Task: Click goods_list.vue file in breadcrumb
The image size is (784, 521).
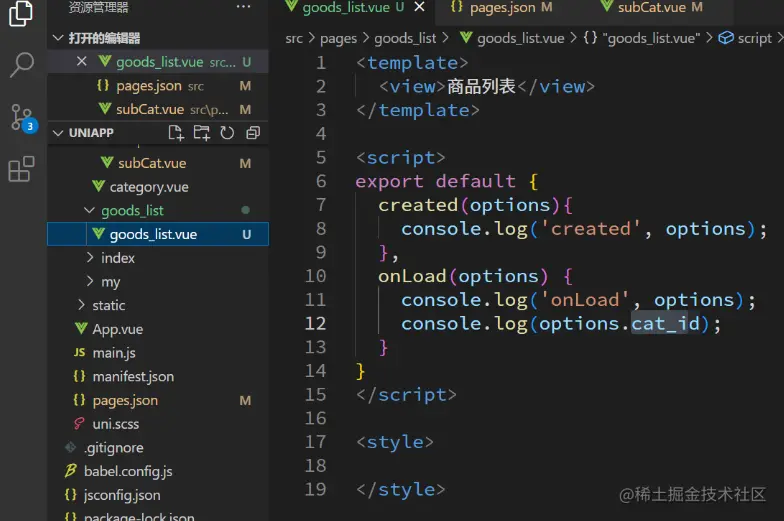Action: pos(512,38)
